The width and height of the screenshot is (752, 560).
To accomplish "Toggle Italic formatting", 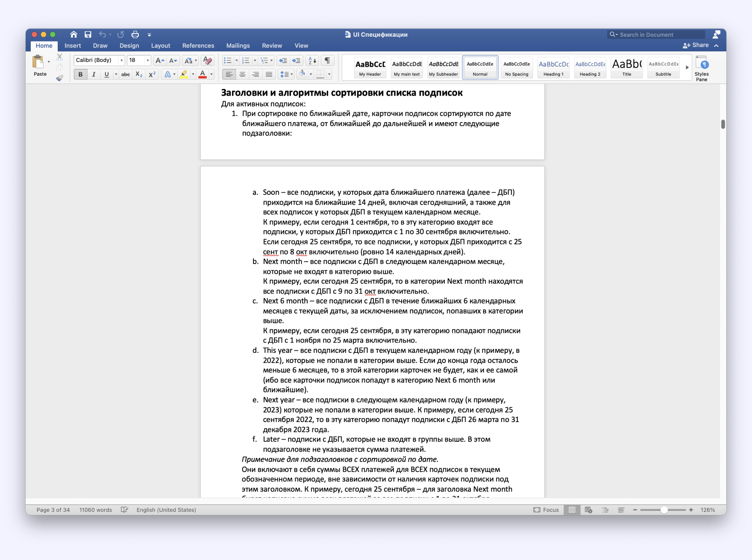I will (94, 74).
